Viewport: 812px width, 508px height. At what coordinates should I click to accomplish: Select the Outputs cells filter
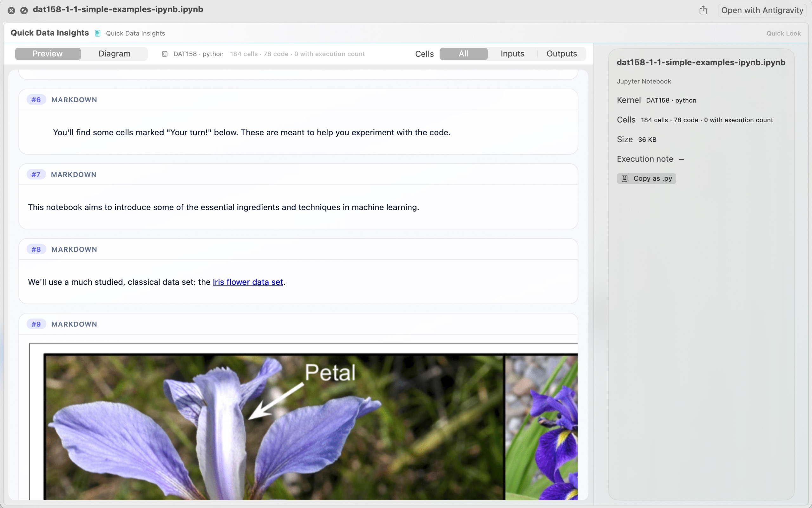point(562,54)
